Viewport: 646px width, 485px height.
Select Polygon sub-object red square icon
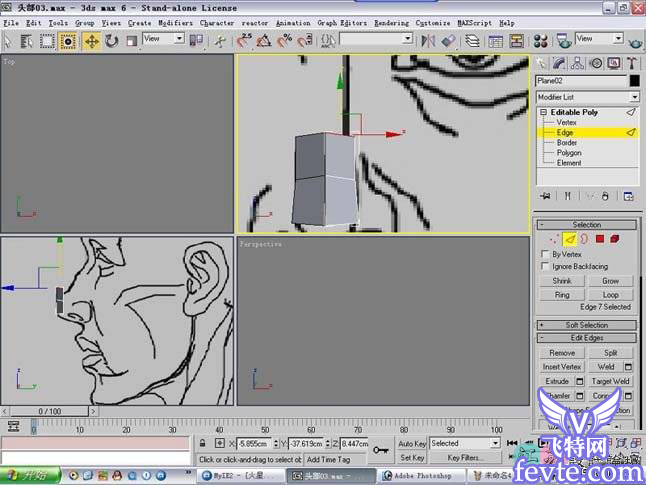(599, 239)
